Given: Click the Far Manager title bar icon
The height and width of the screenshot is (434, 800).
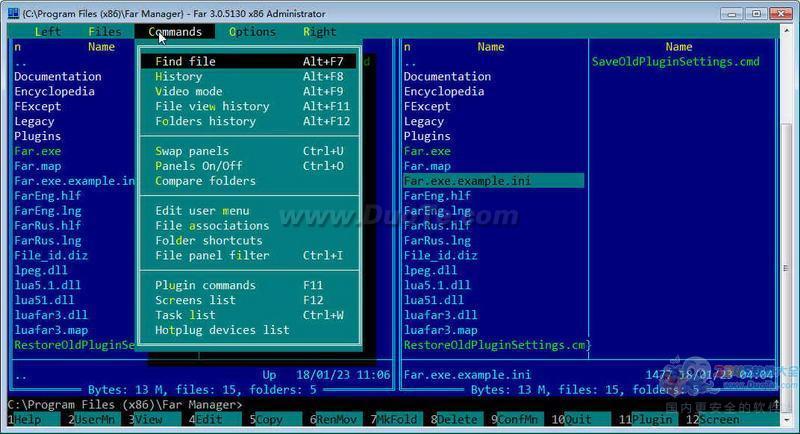Looking at the screenshot, I should [13, 13].
